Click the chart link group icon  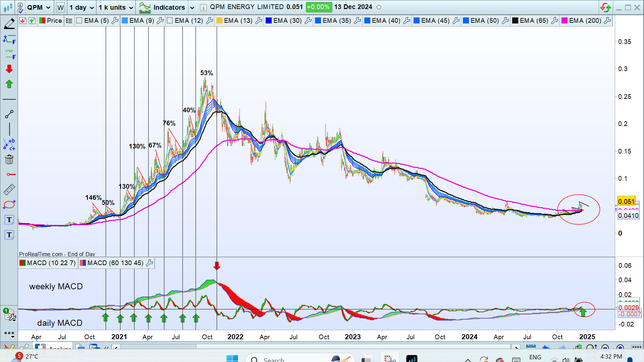(20, 7)
